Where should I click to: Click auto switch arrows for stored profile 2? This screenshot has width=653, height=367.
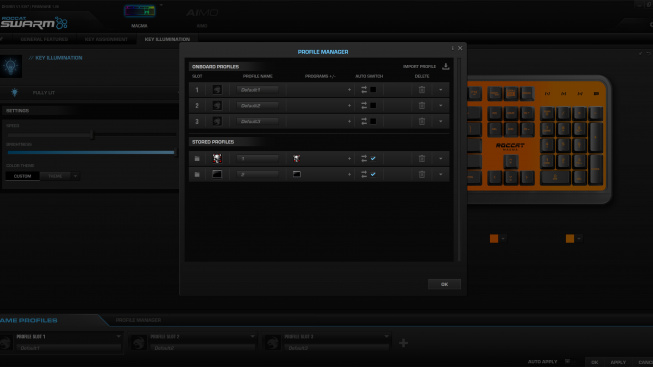[x=364, y=174]
